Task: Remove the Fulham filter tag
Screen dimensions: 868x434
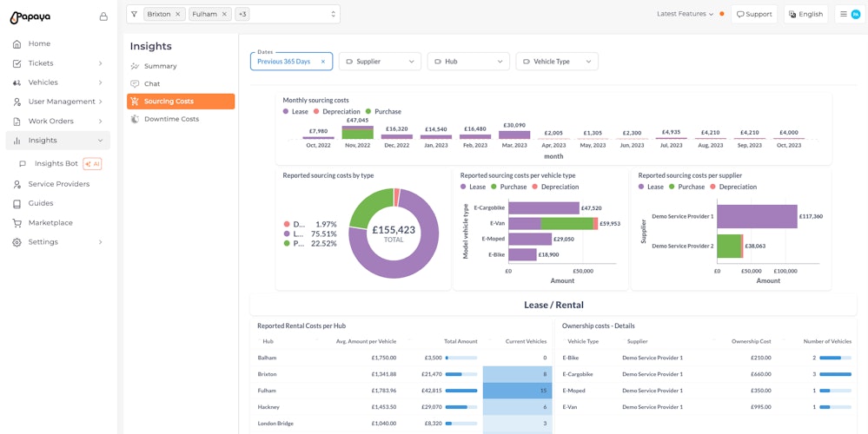Action: 224,15
